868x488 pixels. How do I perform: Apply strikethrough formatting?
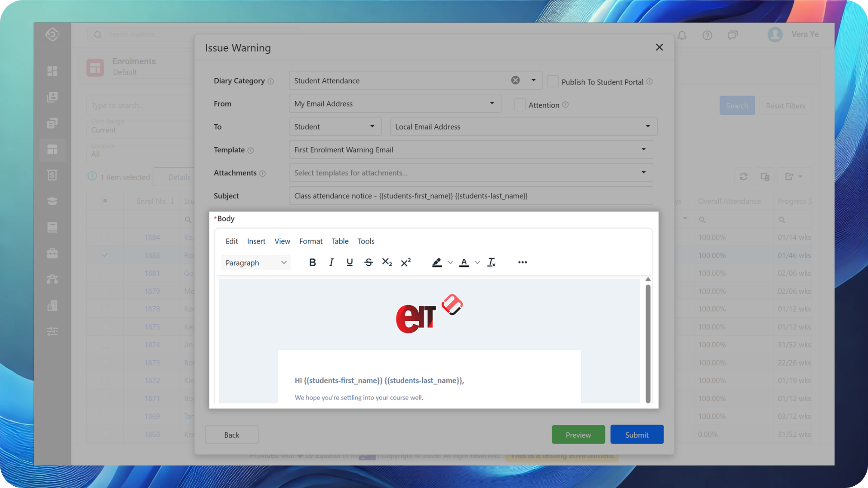368,263
